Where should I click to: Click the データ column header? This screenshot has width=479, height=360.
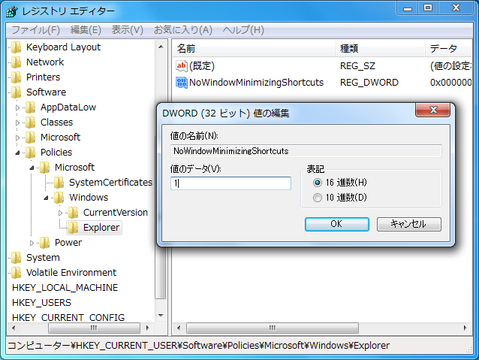(448, 49)
